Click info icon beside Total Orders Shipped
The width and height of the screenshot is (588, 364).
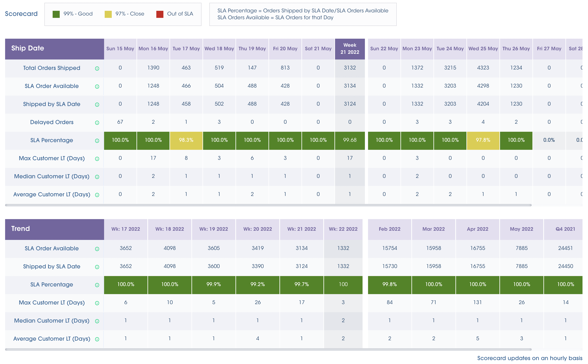(x=97, y=68)
